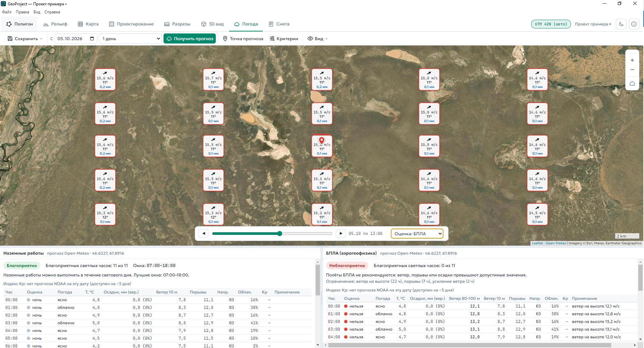This screenshot has height=348, width=644.
Task: Click down arrow of ground works scrollbar
Action: [318, 345]
